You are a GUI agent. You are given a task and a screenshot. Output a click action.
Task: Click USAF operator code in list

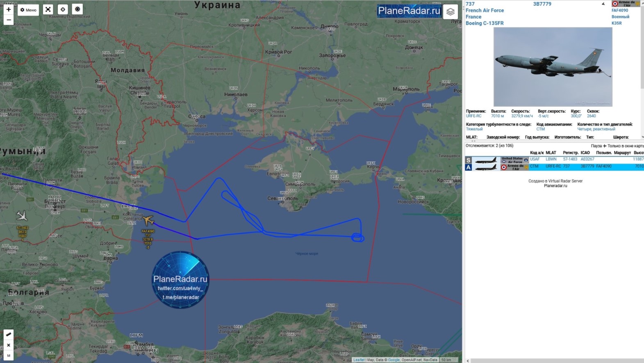(x=535, y=159)
